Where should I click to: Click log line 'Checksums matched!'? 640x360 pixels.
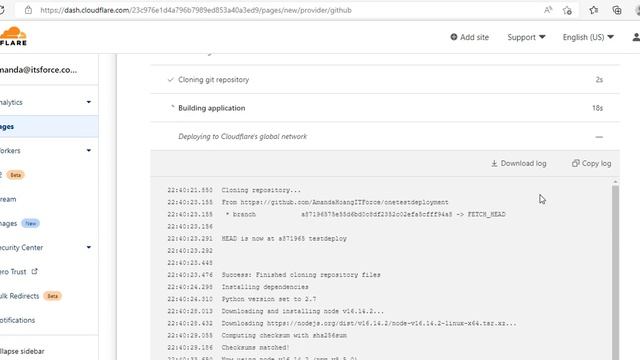[x=255, y=347]
